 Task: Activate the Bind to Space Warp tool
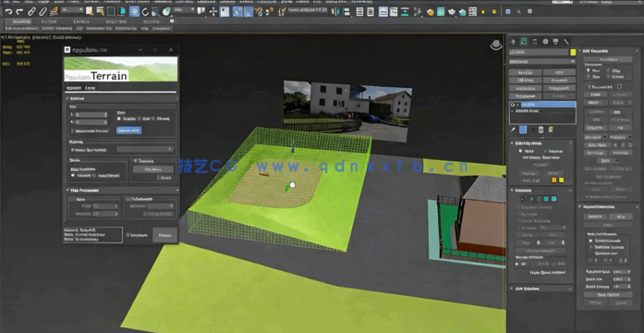[54, 11]
